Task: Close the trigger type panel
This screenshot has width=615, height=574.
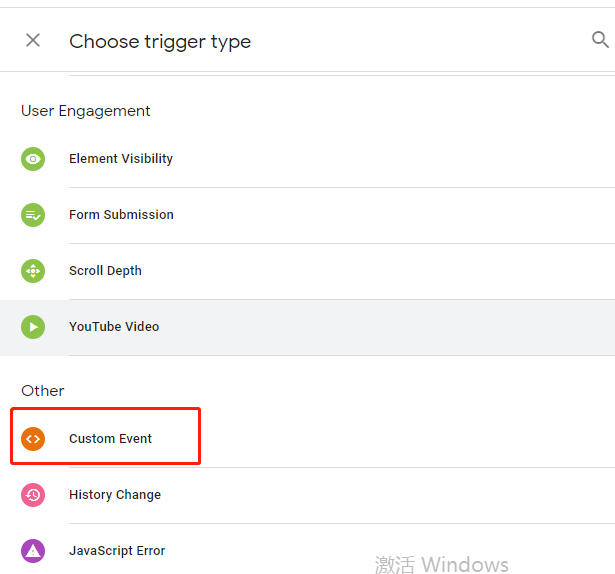Action: (33, 40)
